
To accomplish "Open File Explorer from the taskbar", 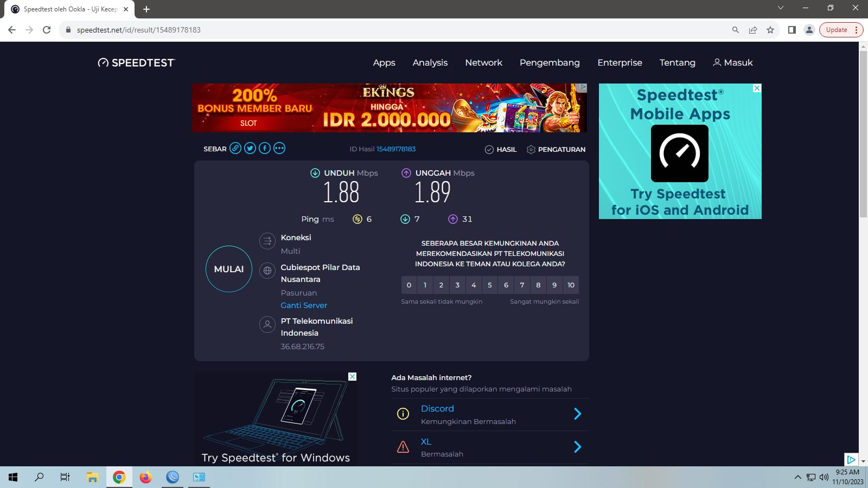I will (92, 477).
